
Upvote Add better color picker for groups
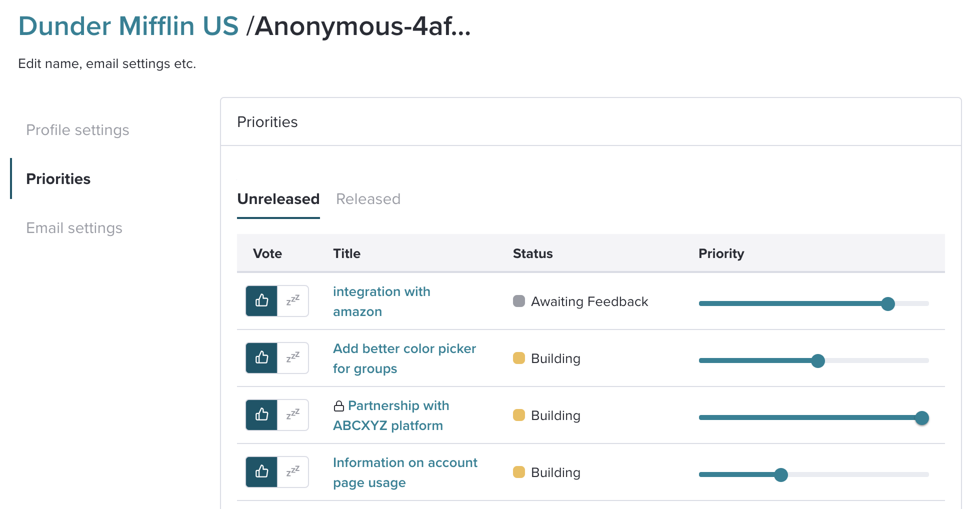[x=261, y=358]
